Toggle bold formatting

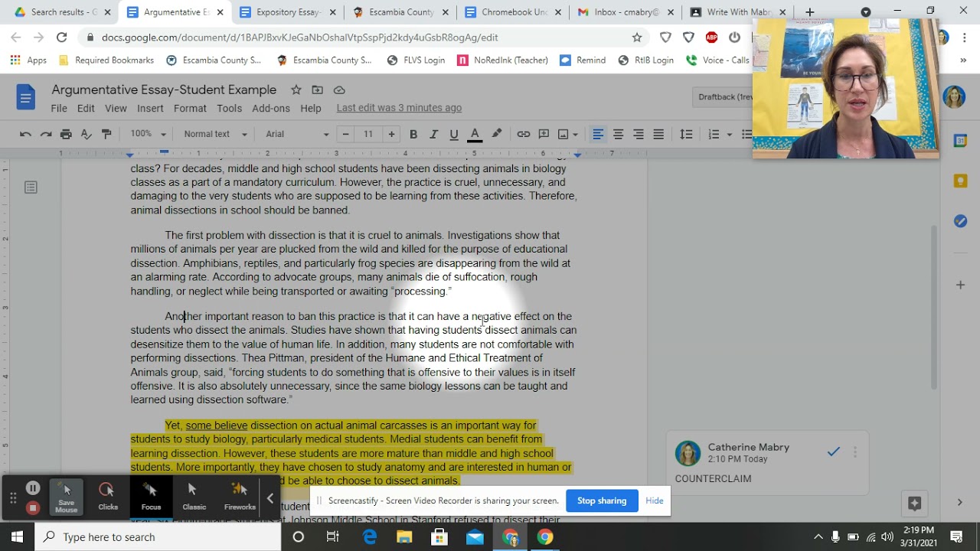click(413, 134)
